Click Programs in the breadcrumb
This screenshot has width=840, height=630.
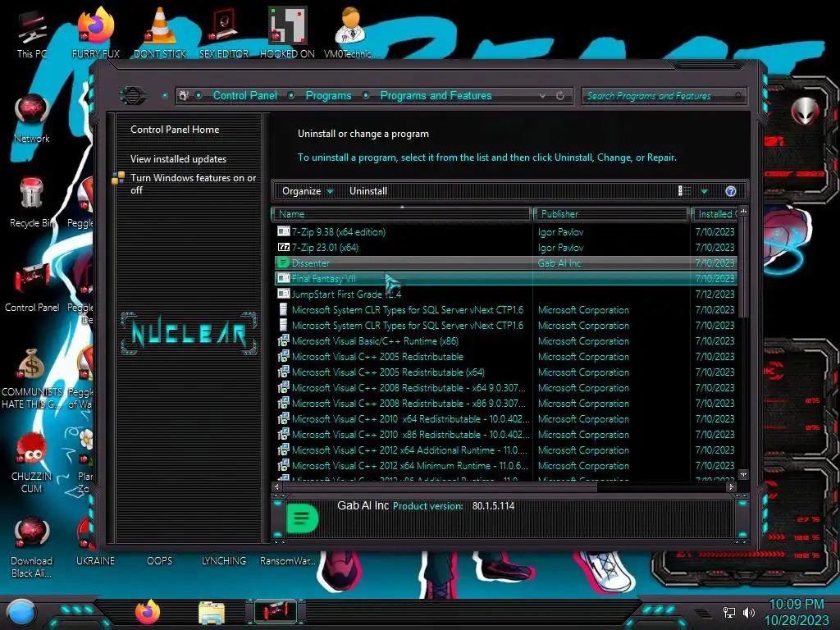point(328,96)
